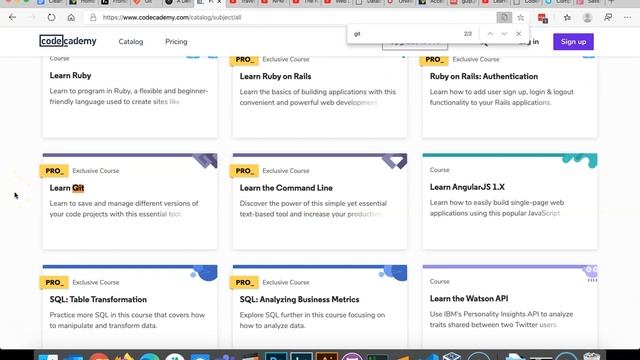Click the red extension icon in toolbar
Screen dimensions: 640x360
(x=542, y=18)
